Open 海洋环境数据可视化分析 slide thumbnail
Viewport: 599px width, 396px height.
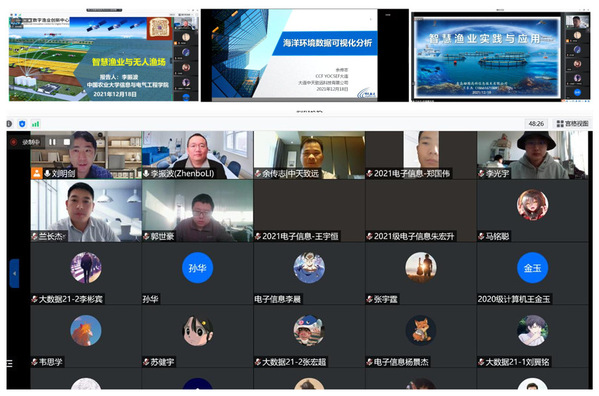click(x=305, y=55)
